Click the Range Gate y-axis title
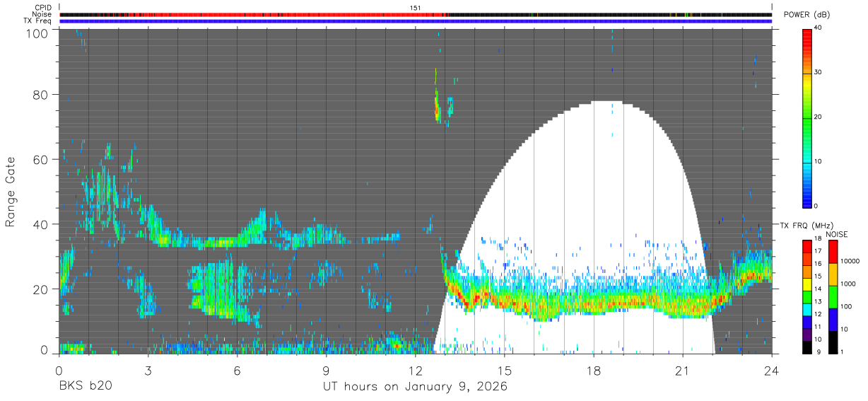The width and height of the screenshot is (868, 401). click(x=11, y=192)
